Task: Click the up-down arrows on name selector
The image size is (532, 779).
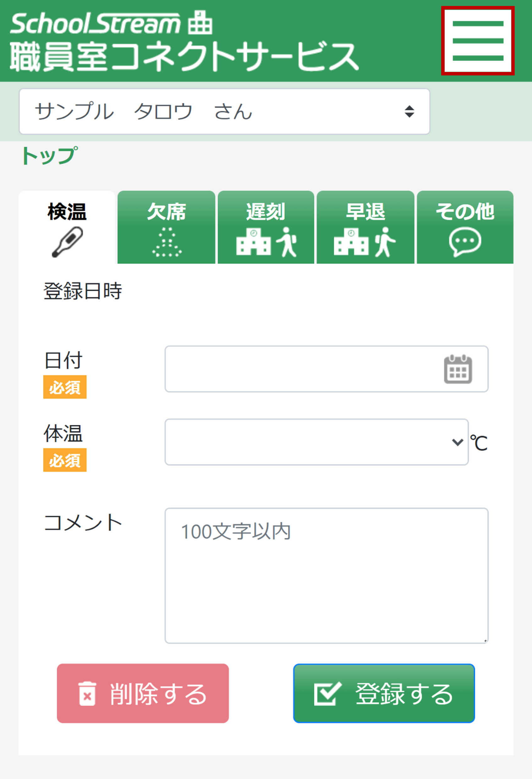Action: (x=409, y=112)
